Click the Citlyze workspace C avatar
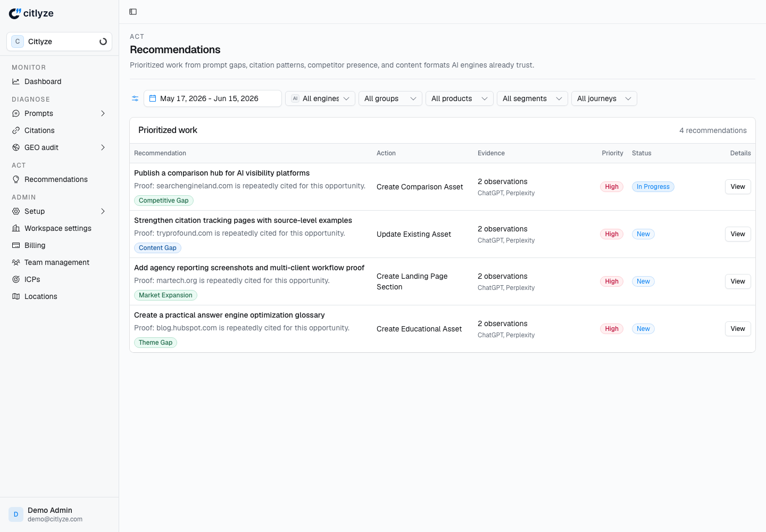 click(18, 41)
